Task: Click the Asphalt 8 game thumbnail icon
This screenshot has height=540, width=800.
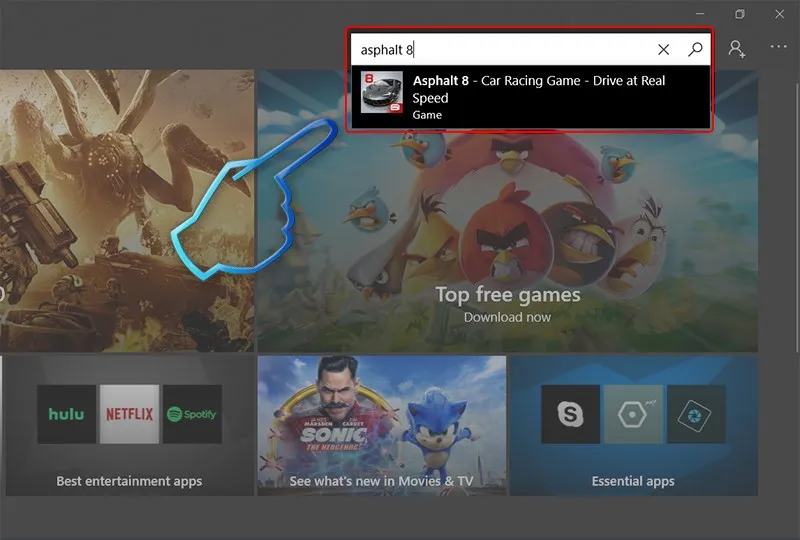Action: point(381,96)
